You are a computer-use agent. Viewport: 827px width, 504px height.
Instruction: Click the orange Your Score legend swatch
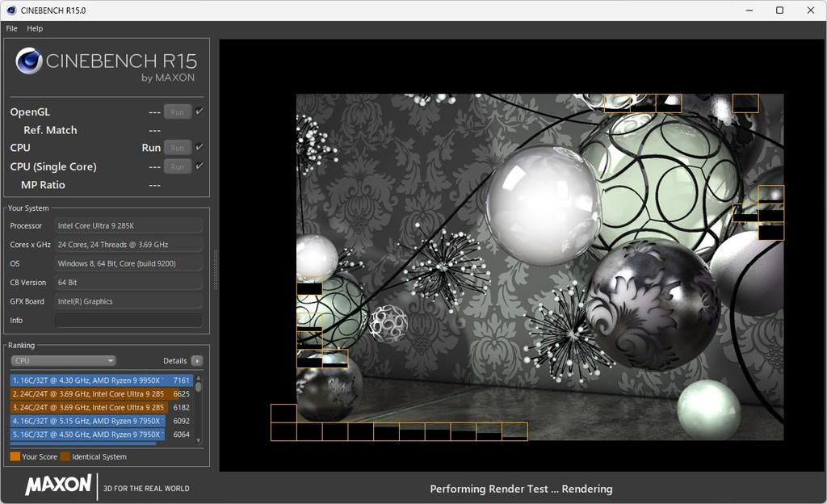[15, 457]
